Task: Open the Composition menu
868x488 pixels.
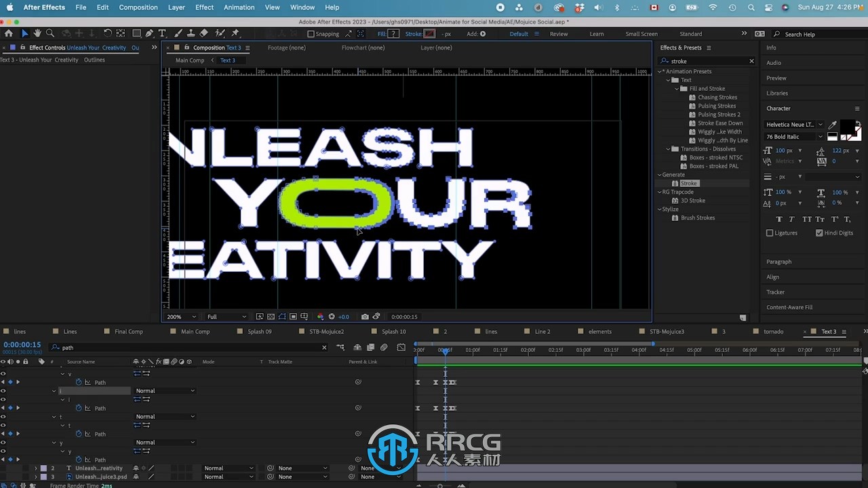Action: [x=138, y=7]
